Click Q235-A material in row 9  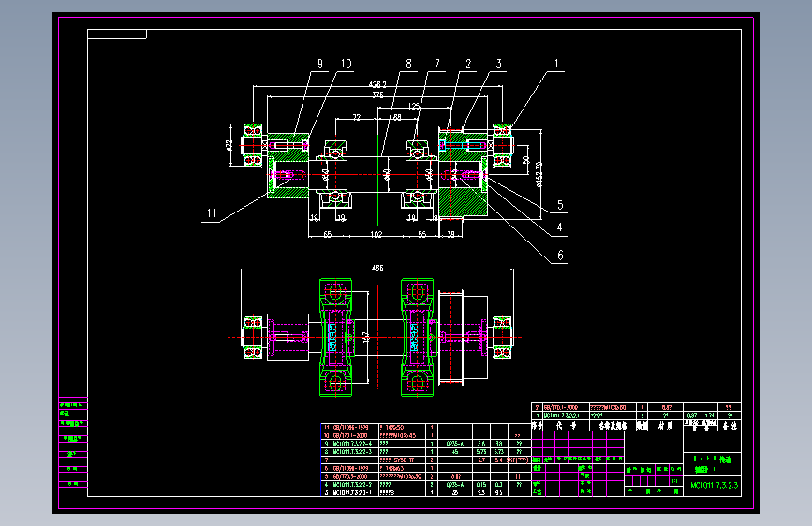pyautogui.click(x=454, y=444)
